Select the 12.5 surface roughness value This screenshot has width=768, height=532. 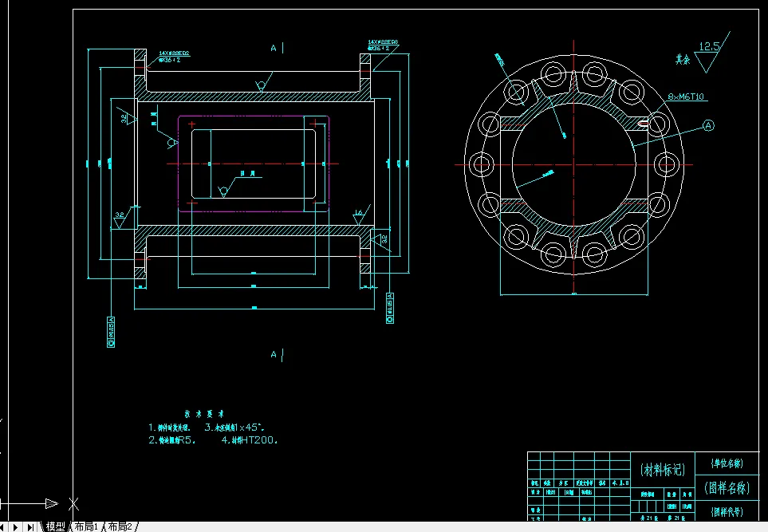[709, 46]
